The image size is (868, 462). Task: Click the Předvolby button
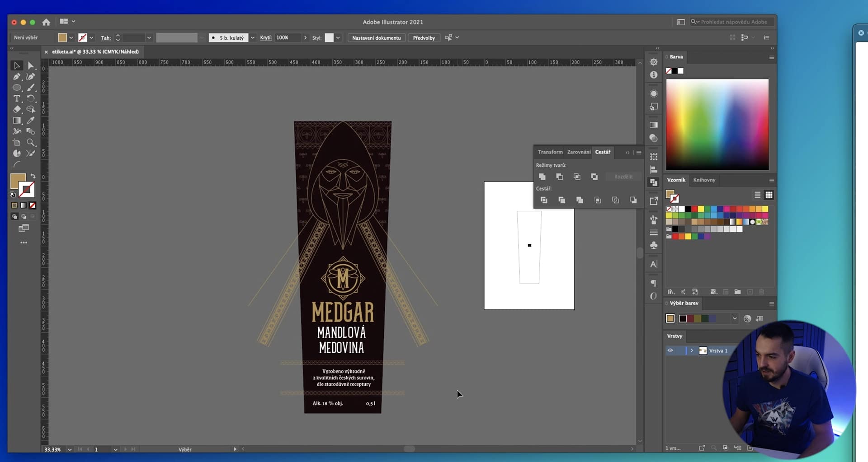(424, 38)
